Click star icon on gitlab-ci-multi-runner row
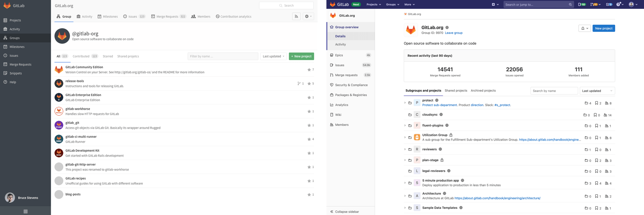 pos(309,139)
